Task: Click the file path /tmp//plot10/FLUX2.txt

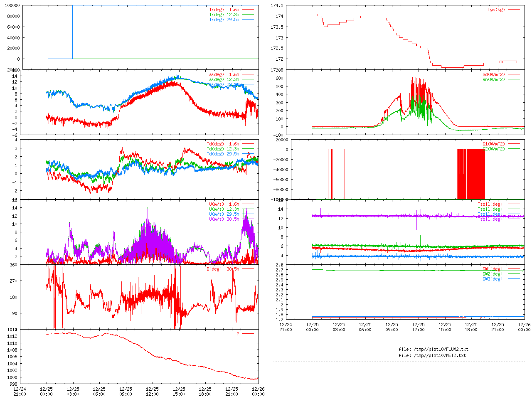Action: coord(433,349)
